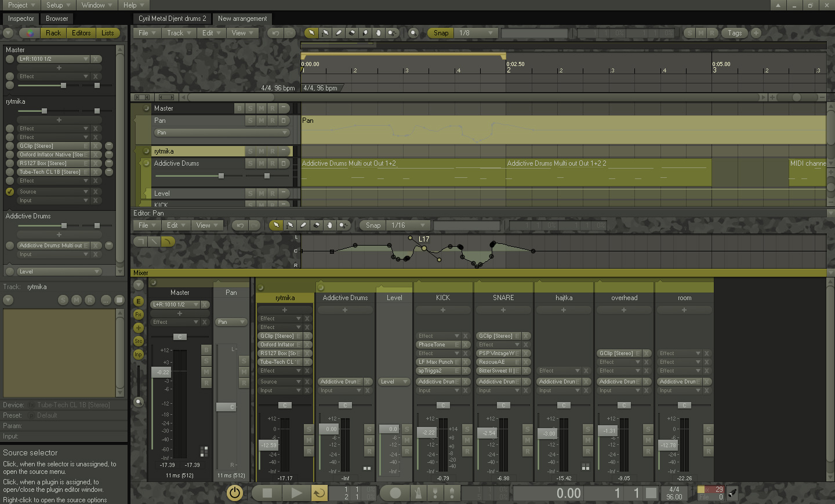The height and width of the screenshot is (504, 835).
Task: Open the Project menu
Action: [21, 5]
